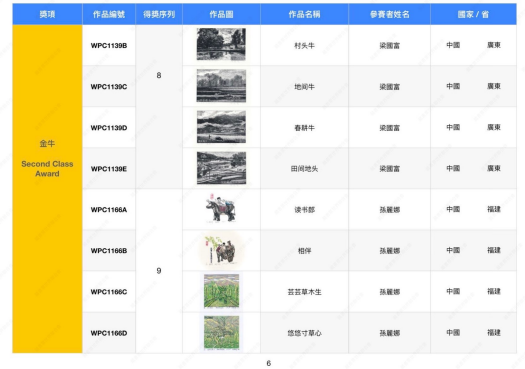Open the 相伴 artwork thumbnail

[221, 250]
